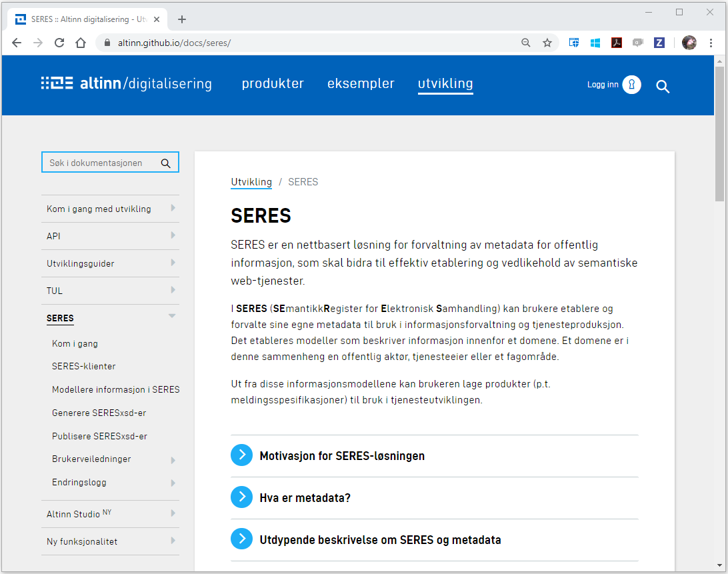Bookmark this page with the star icon
Image resolution: width=728 pixels, height=574 pixels.
(x=547, y=43)
